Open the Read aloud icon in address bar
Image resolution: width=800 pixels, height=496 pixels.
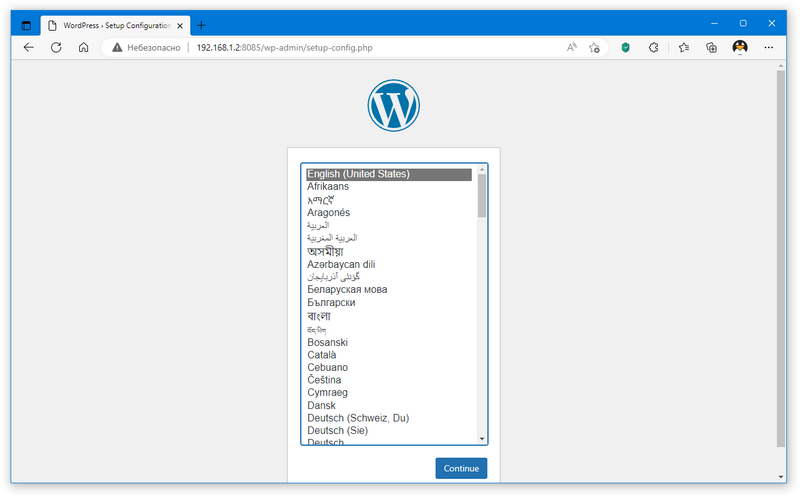[571, 47]
